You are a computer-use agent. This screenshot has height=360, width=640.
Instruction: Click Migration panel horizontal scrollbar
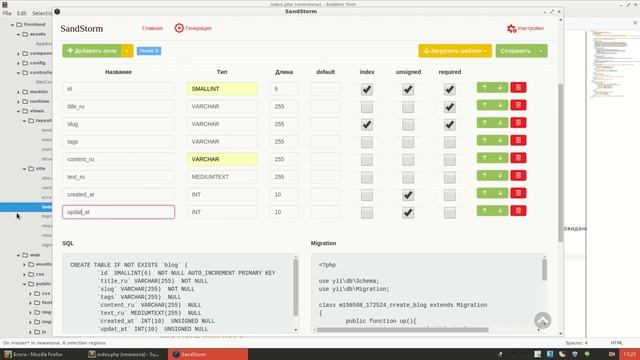coord(402,329)
